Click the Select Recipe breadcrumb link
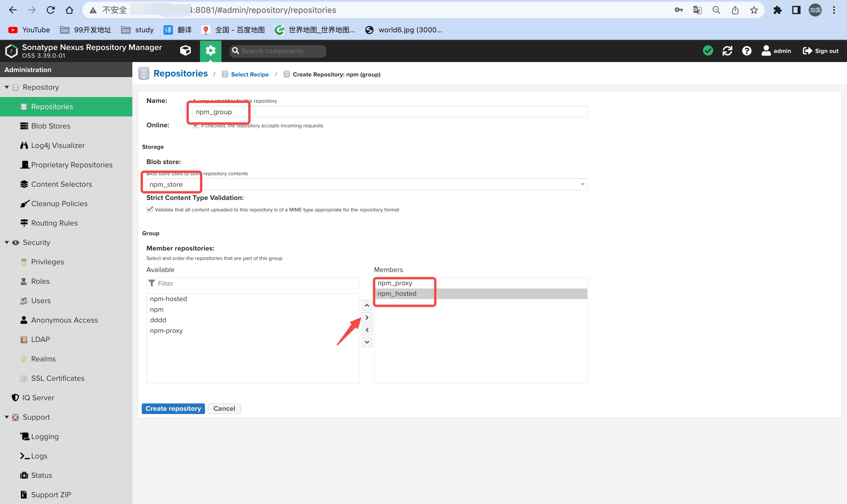847x504 pixels. (x=250, y=74)
